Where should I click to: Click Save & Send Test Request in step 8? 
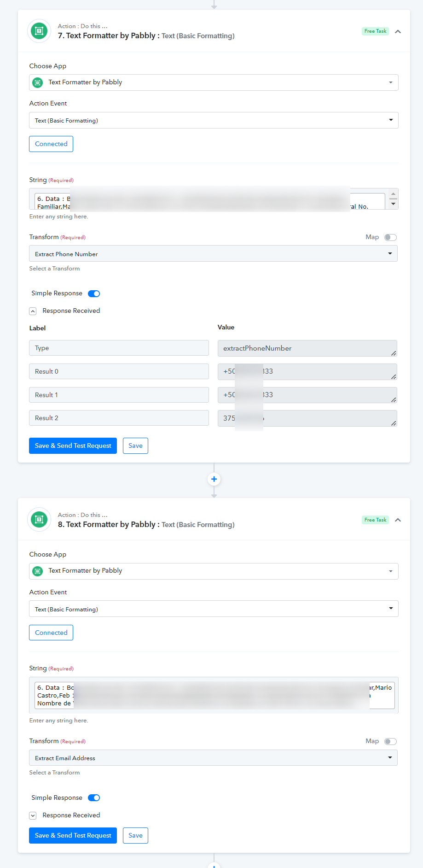(x=73, y=835)
